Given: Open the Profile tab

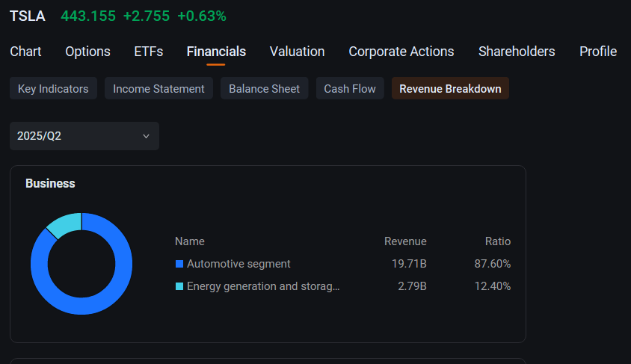Looking at the screenshot, I should (598, 52).
